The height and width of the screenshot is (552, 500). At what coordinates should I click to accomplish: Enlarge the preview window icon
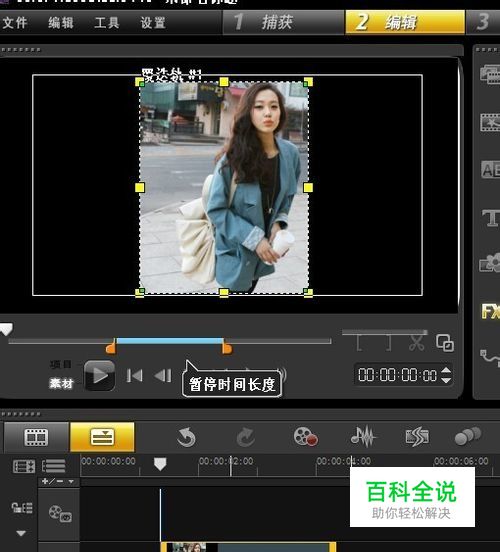click(x=445, y=343)
